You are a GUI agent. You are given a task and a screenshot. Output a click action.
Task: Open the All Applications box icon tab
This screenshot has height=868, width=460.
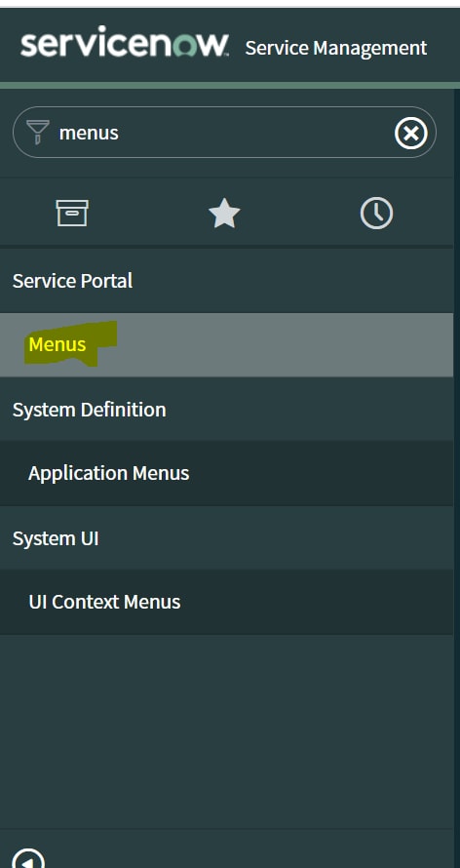pyautogui.click(x=72, y=214)
